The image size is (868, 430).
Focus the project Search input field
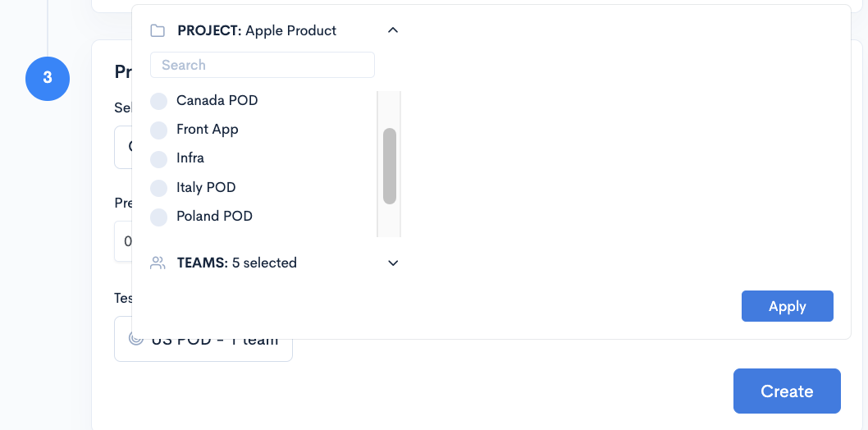[x=263, y=65]
